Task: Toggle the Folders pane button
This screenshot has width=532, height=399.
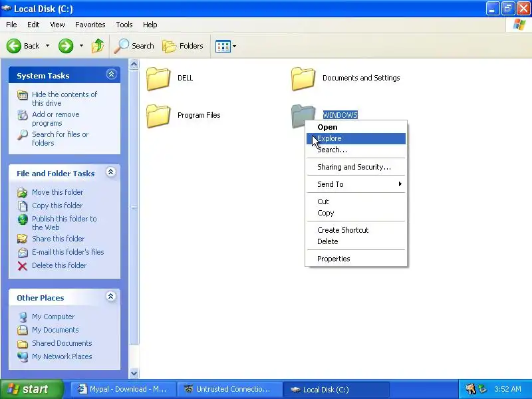Action: pos(182,46)
